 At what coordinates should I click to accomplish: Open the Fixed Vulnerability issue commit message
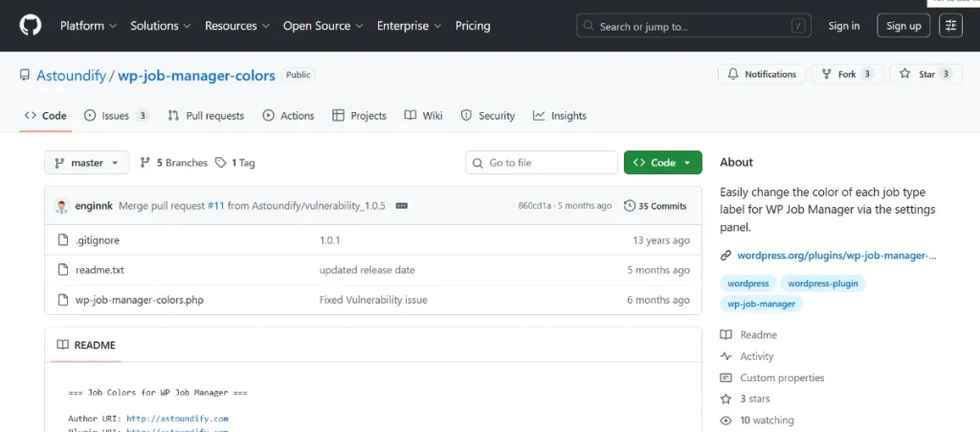click(x=373, y=300)
